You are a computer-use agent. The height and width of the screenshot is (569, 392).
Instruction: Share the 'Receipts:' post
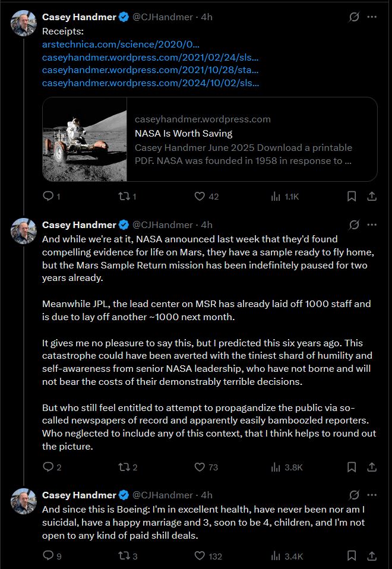point(372,197)
